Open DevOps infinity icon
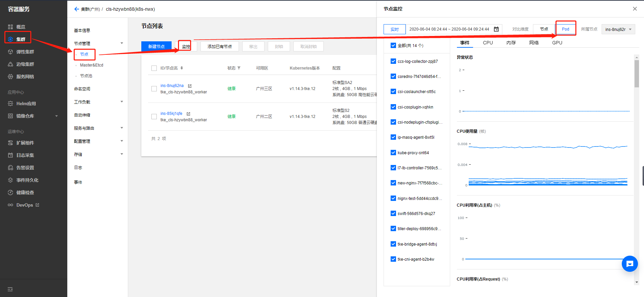Screen dimensions: 644x297 point(10,205)
